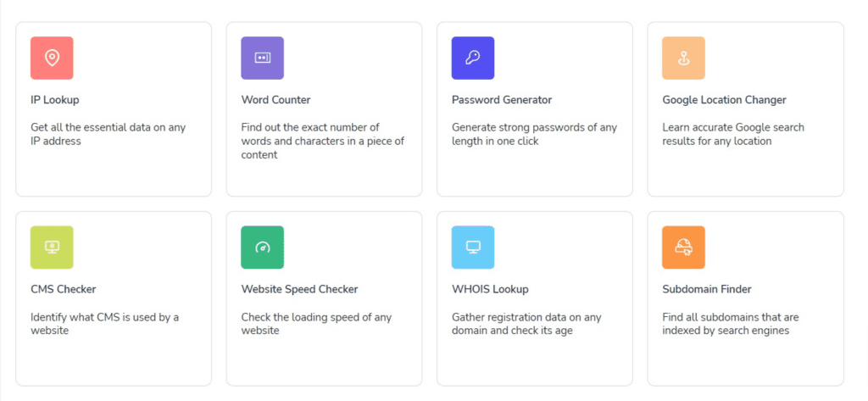868x401 pixels.
Task: Select the Password Generator heading
Action: coord(502,100)
